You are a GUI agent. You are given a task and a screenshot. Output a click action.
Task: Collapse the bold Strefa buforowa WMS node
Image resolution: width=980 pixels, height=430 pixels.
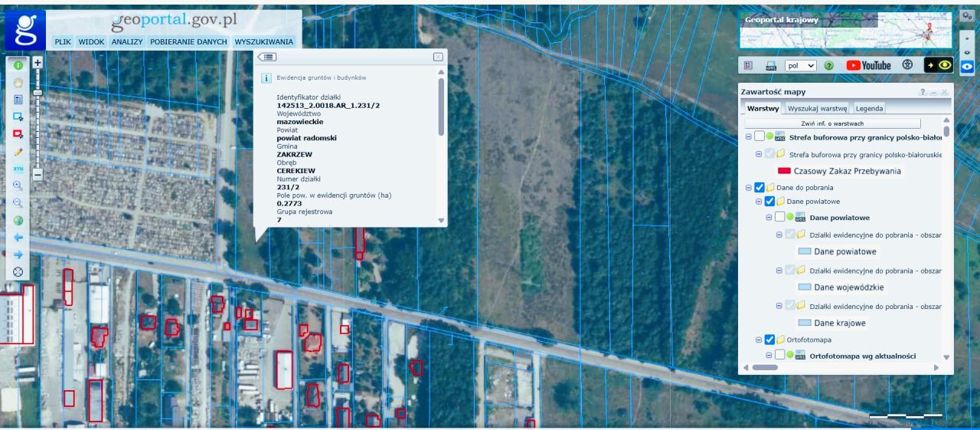(x=748, y=136)
